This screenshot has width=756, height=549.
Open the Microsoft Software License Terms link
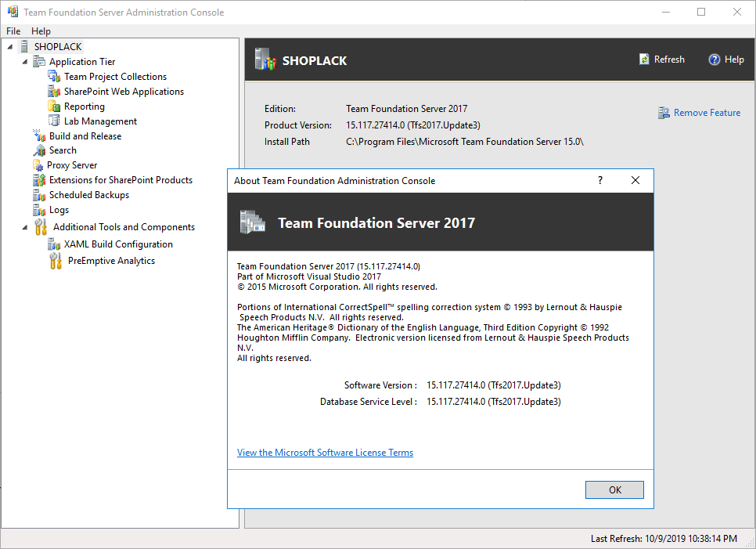(325, 453)
